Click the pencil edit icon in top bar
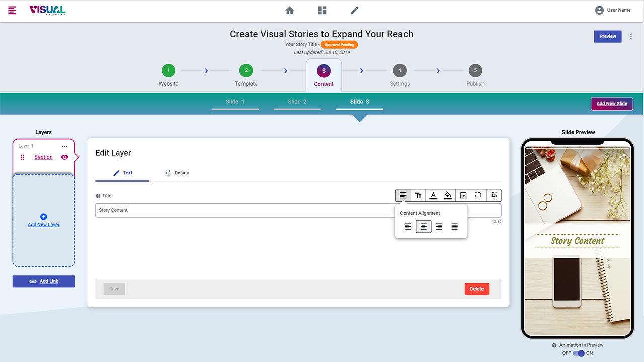The width and height of the screenshot is (644, 362). tap(355, 10)
